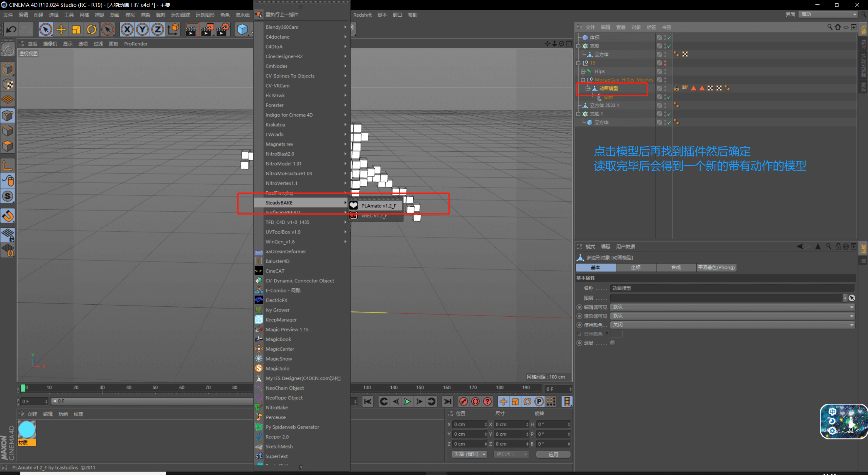Click the cube primitive object icon
The height and width of the screenshot is (475, 868).
[242, 30]
